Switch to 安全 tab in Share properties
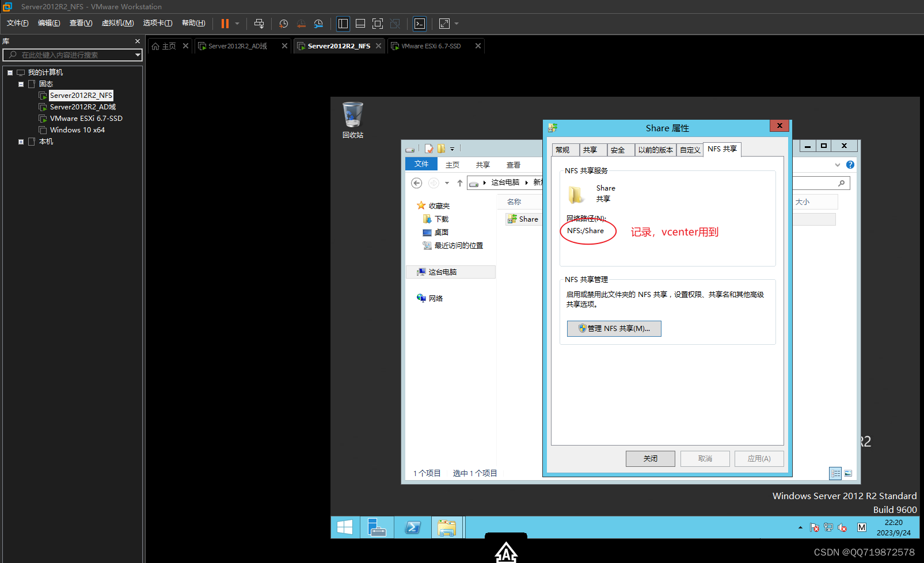Screen dimensions: 924x563 click(x=620, y=150)
